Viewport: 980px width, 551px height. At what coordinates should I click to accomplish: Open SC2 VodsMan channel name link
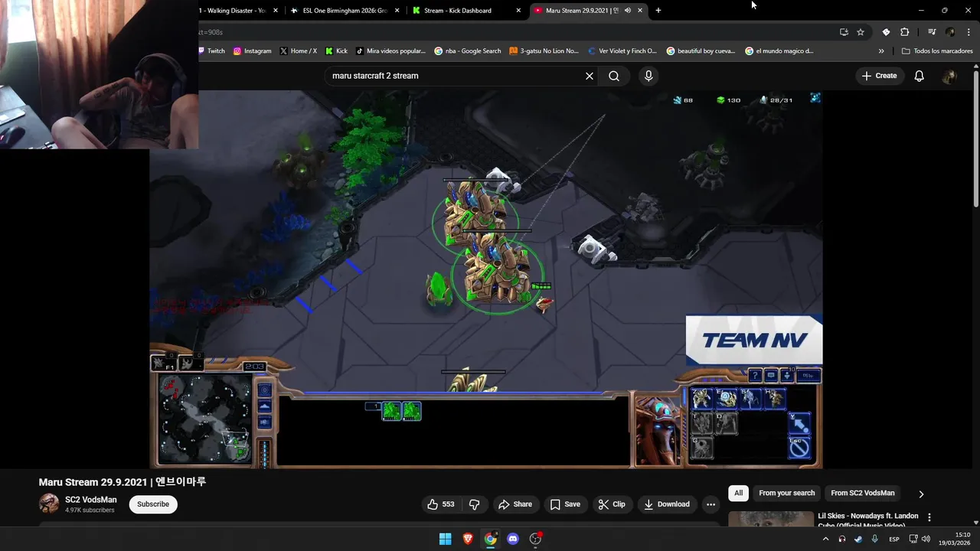click(x=91, y=500)
